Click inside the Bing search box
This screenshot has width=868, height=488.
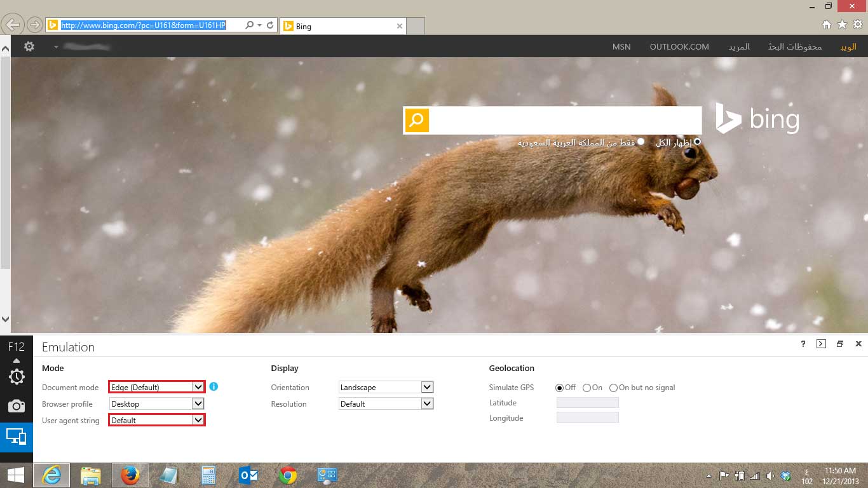coord(565,120)
